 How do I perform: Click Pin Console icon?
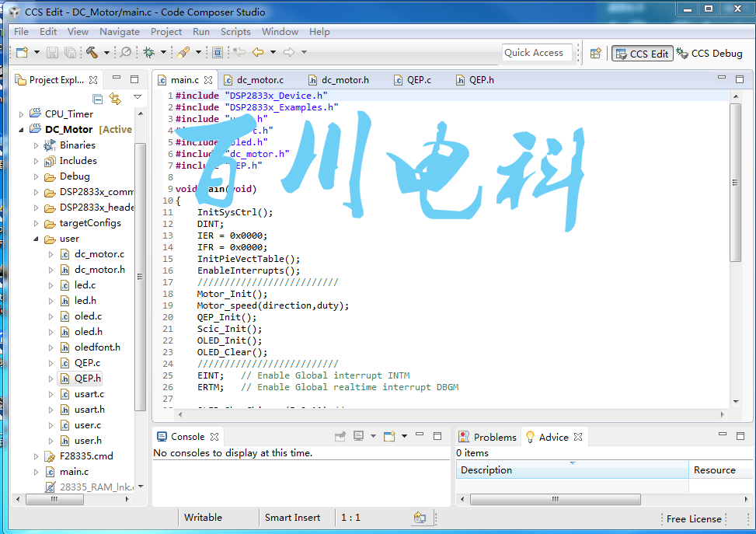[x=340, y=437]
